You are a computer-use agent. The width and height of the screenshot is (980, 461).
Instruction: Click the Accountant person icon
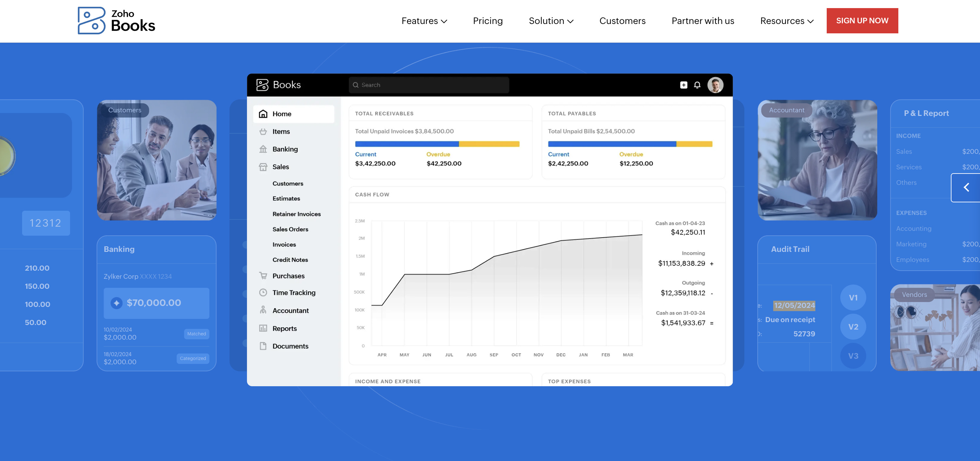coord(263,310)
